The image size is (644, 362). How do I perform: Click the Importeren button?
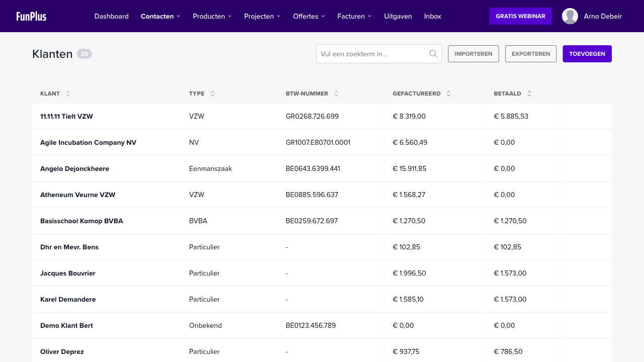[x=473, y=54]
